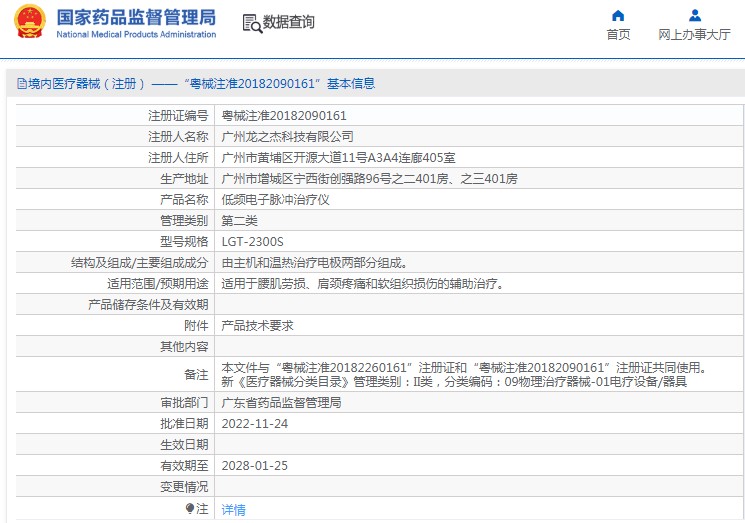Click the 审批部门 row label

coord(184,403)
